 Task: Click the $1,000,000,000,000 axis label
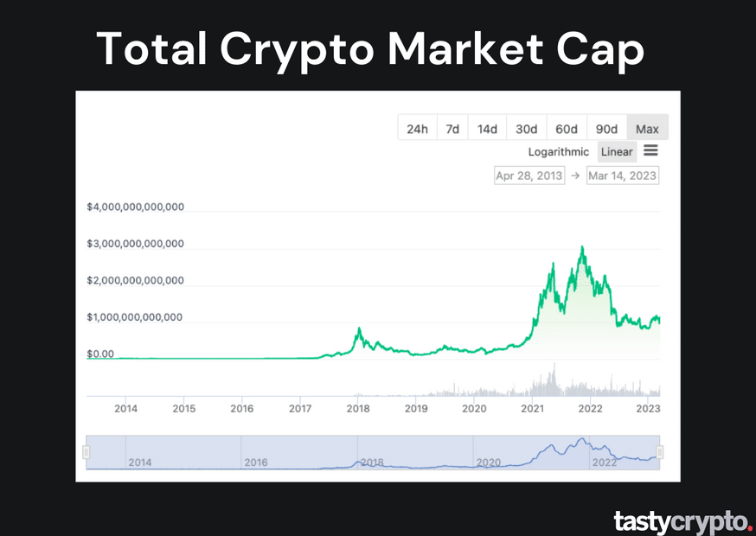(x=134, y=317)
